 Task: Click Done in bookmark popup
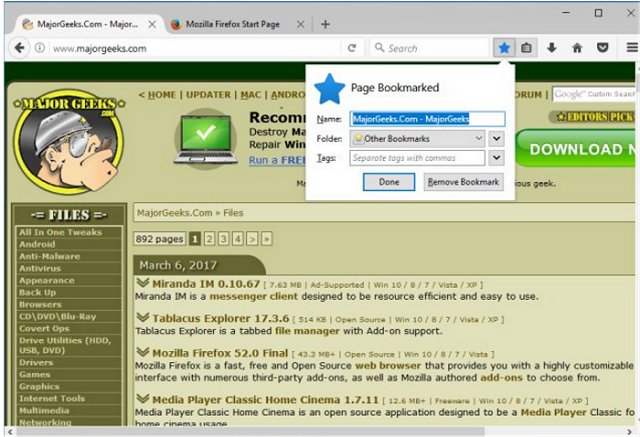click(389, 182)
